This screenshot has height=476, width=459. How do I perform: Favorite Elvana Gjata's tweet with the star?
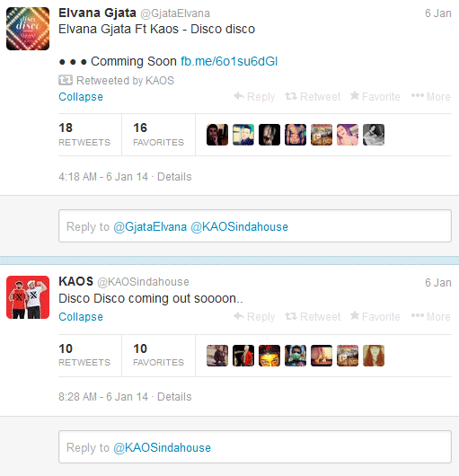click(x=375, y=96)
